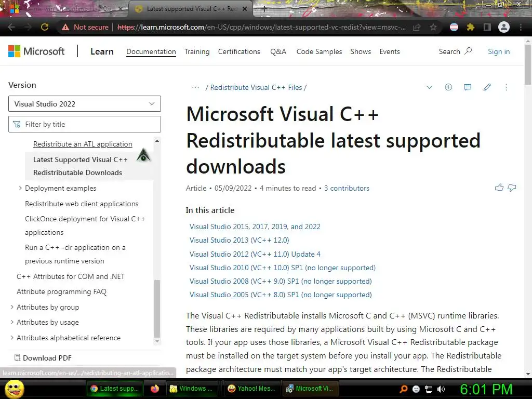Open Redistribute Visual C++ Files breadcrumb
The width and height of the screenshot is (532, 399).
256,87
